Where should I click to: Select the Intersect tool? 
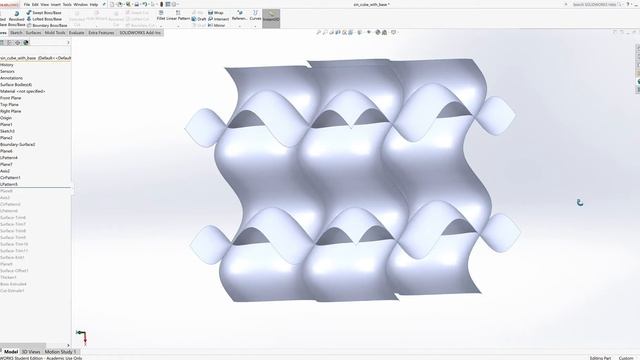218,19
